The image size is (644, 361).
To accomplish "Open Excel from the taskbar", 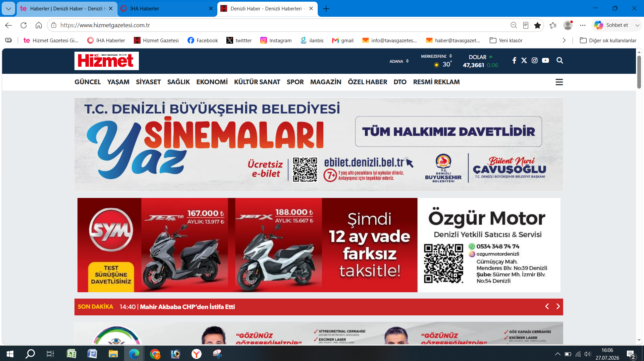I will tap(71, 354).
